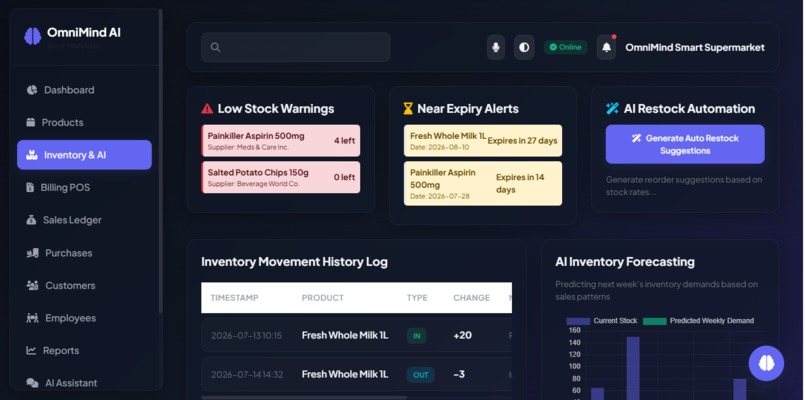The width and height of the screenshot is (806, 400).
Task: Open Fresh Whole Milk 1L expiry alert
Action: [483, 141]
